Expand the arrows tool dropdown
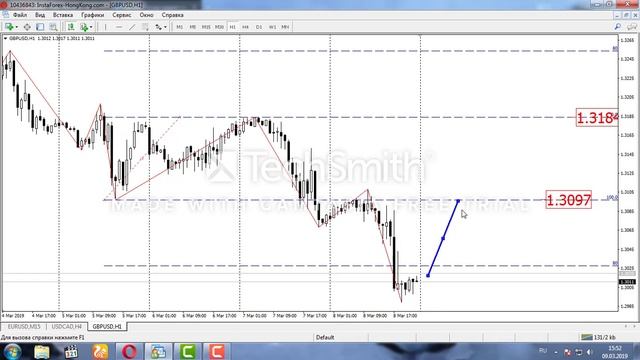The height and width of the screenshot is (360, 640). click(x=165, y=27)
